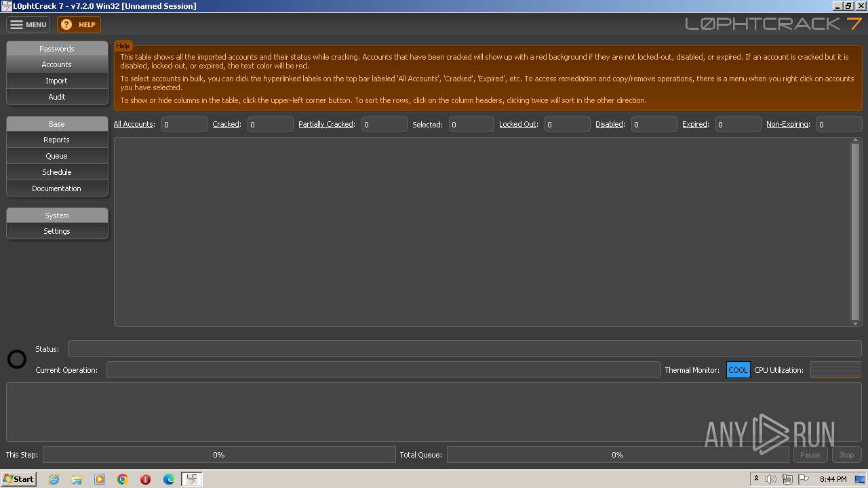Image resolution: width=868 pixels, height=488 pixels.
Task: Click the accounts table scroll-up arrow
Action: click(856, 141)
